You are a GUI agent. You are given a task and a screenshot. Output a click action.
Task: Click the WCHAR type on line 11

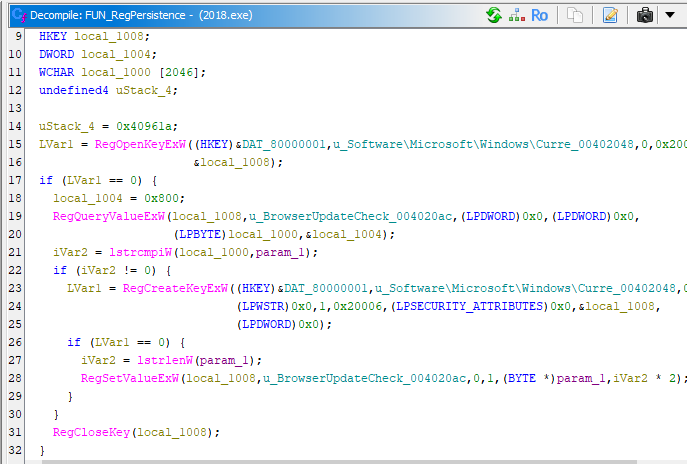pyautogui.click(x=56, y=72)
